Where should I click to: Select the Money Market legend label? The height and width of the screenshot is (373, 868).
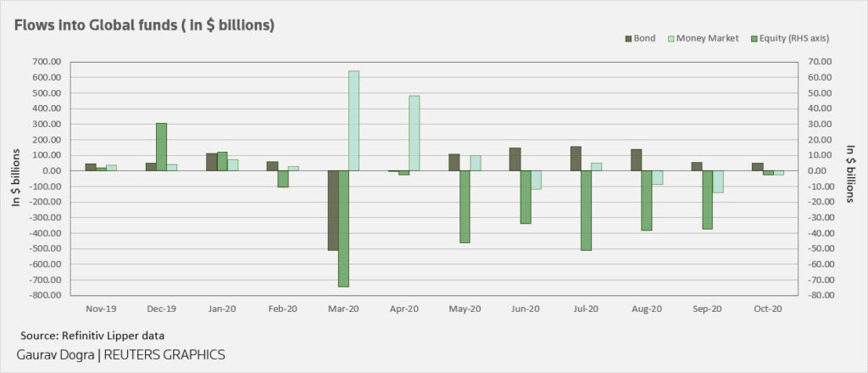[x=709, y=38]
